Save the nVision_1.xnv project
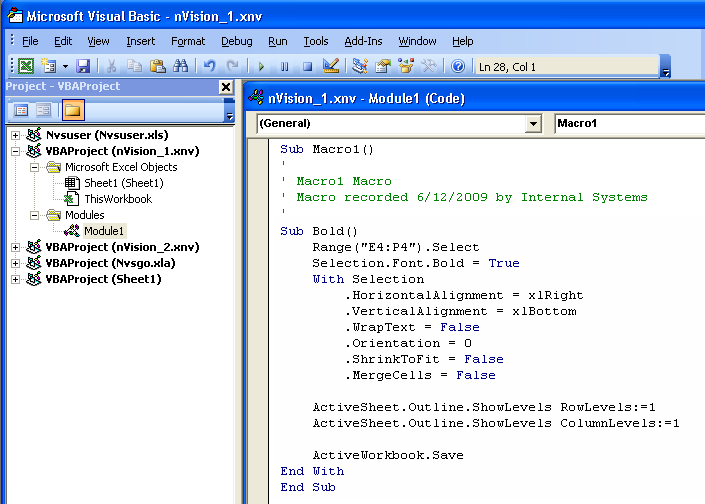 coord(83,67)
